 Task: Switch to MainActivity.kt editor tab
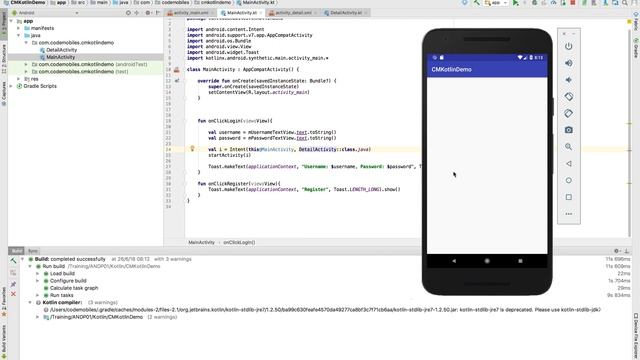[x=242, y=13]
